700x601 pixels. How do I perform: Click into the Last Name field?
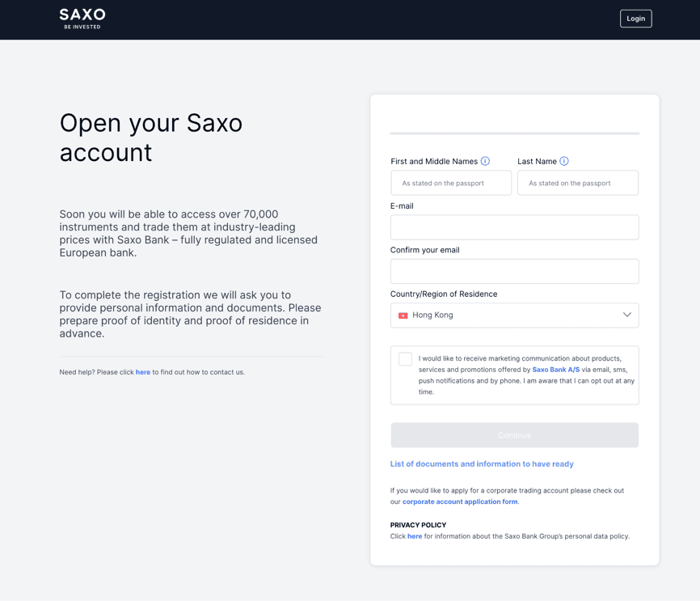pos(577,183)
